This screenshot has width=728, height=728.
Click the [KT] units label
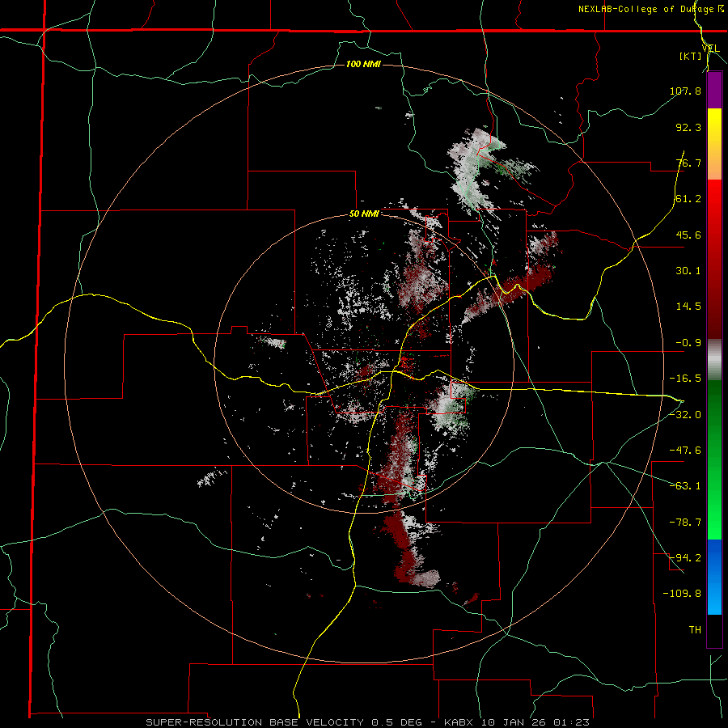coord(690,56)
